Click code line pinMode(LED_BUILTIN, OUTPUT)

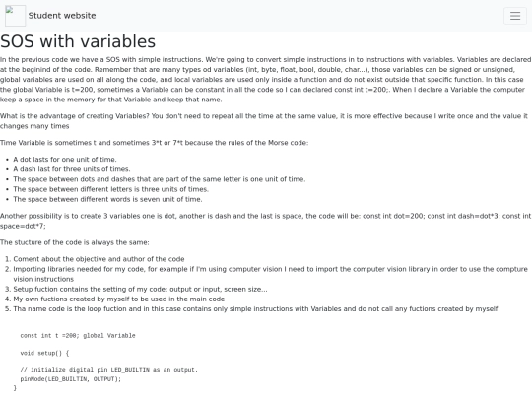(x=71, y=379)
